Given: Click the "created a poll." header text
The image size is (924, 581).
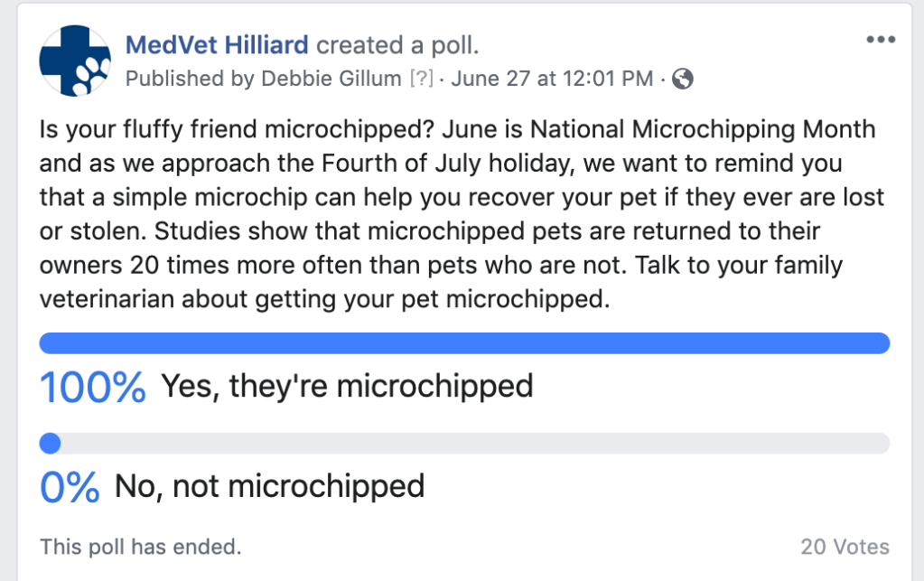Looking at the screenshot, I should coord(397,44).
